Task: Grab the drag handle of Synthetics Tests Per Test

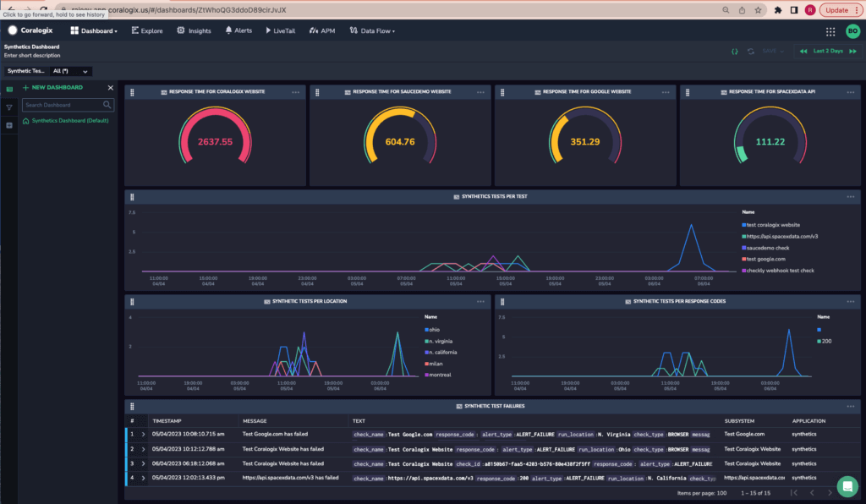Action: point(132,197)
